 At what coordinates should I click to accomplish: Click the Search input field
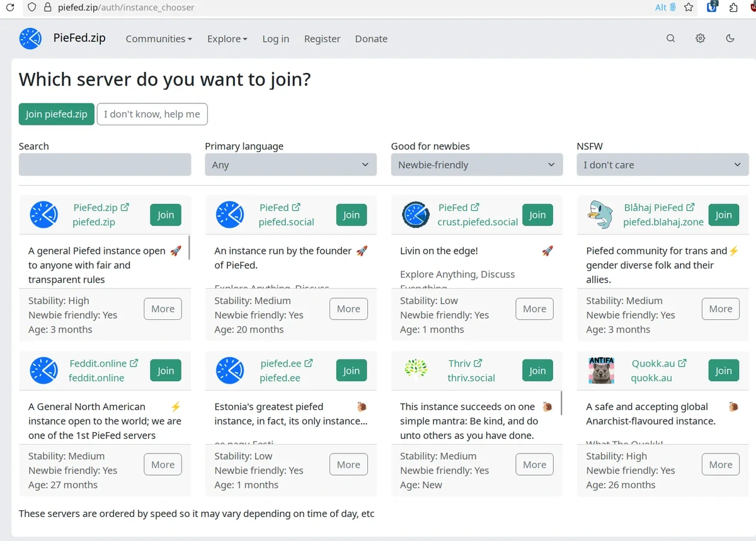[105, 165]
